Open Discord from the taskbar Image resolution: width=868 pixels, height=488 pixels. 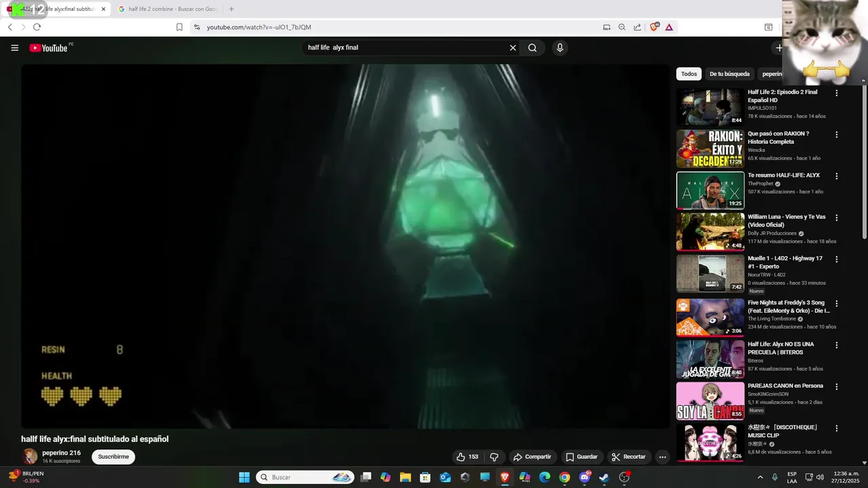(585, 477)
